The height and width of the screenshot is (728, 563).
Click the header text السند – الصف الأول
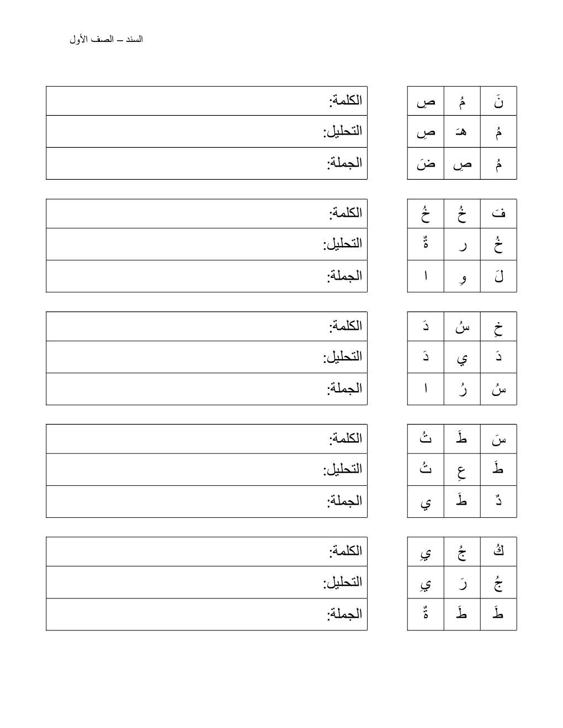pyautogui.click(x=107, y=40)
